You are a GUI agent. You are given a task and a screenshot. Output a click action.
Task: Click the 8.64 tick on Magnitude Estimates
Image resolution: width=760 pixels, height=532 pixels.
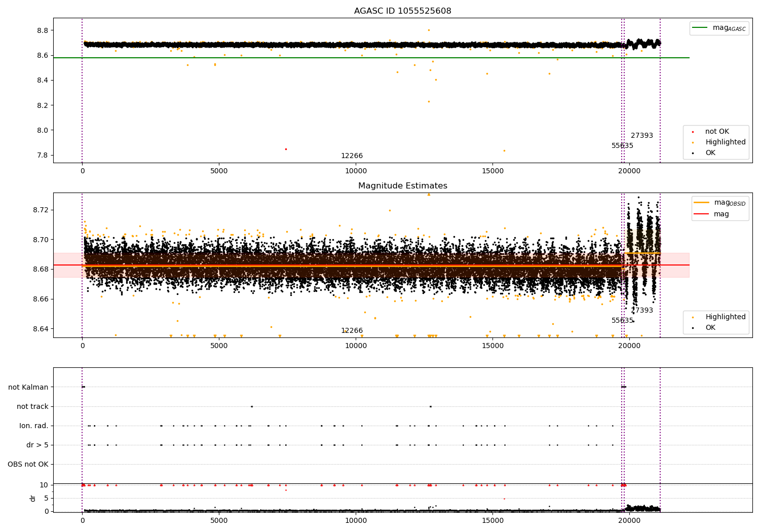click(x=40, y=329)
